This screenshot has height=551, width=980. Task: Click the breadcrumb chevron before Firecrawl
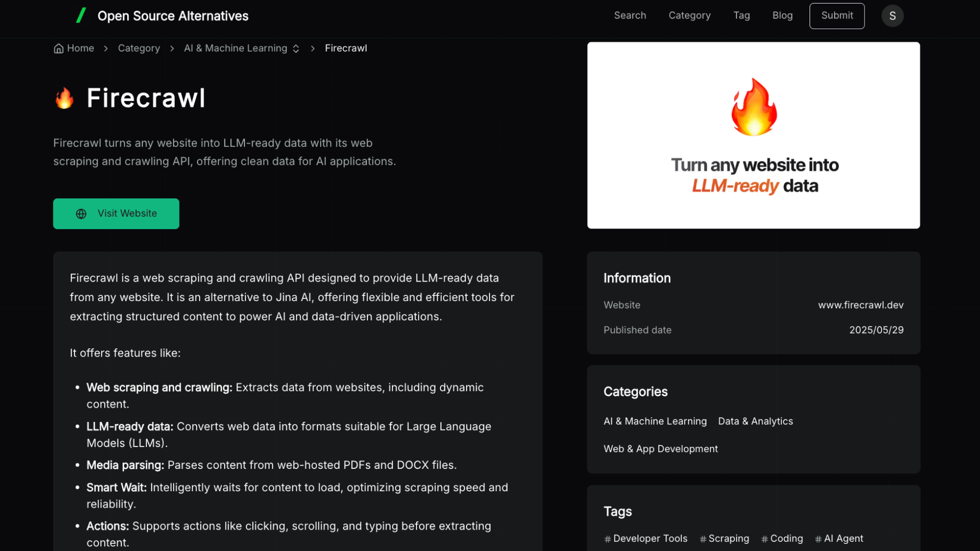point(312,48)
